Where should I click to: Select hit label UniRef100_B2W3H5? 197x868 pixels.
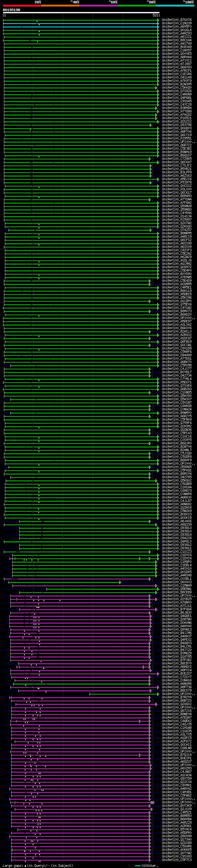pos(177,84)
